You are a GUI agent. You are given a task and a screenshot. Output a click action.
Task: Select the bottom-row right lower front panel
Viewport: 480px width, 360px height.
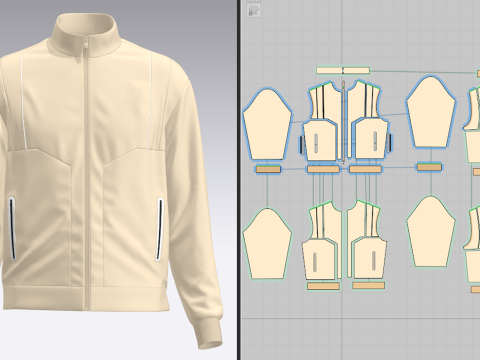370,258
